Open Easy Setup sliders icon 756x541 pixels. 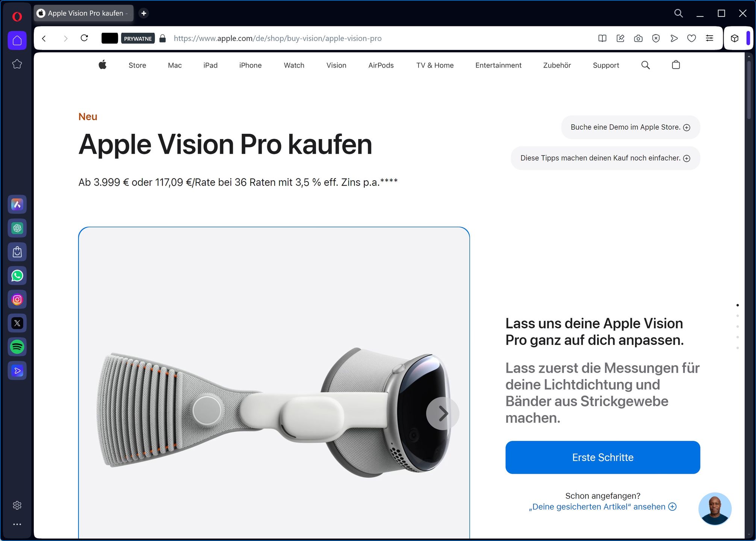709,38
